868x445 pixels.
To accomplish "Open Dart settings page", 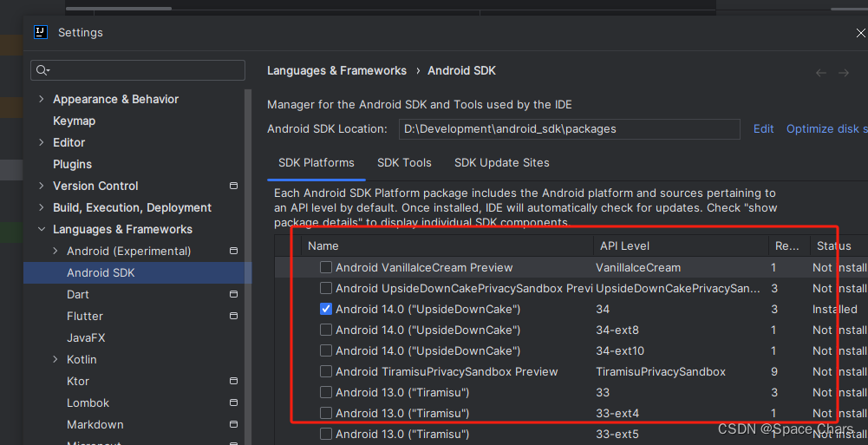I will pos(78,294).
